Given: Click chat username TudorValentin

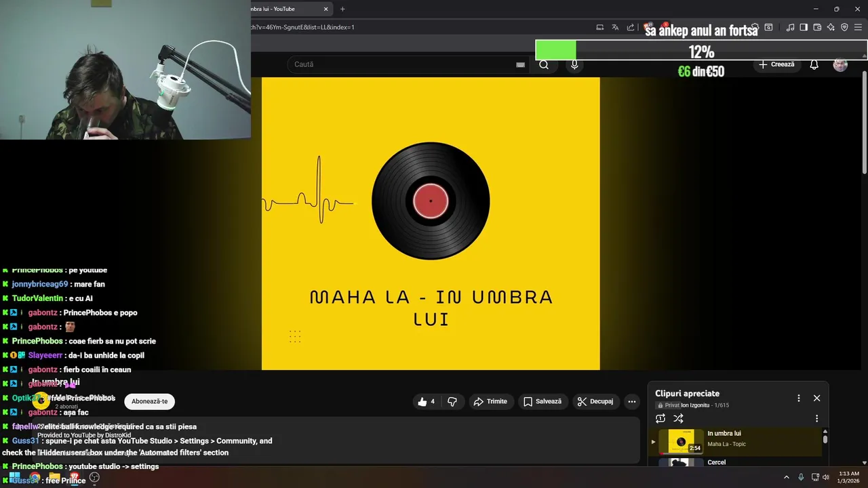Looking at the screenshot, I should (38, 298).
